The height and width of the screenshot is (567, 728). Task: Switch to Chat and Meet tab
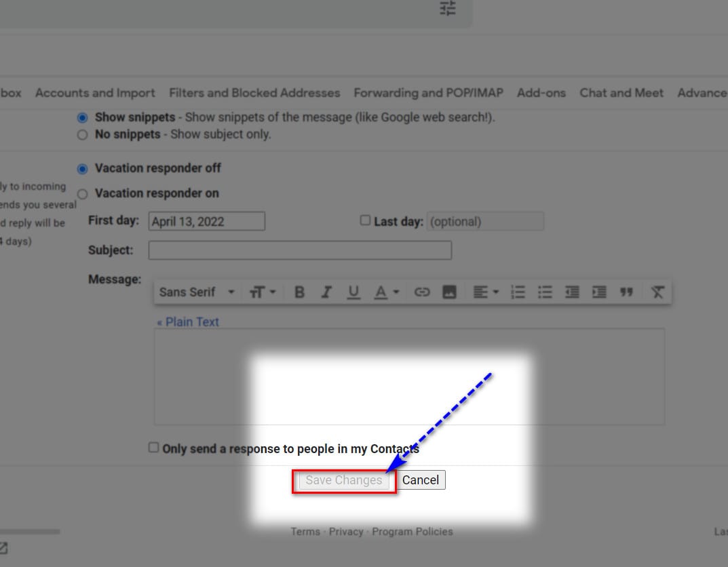tap(621, 93)
